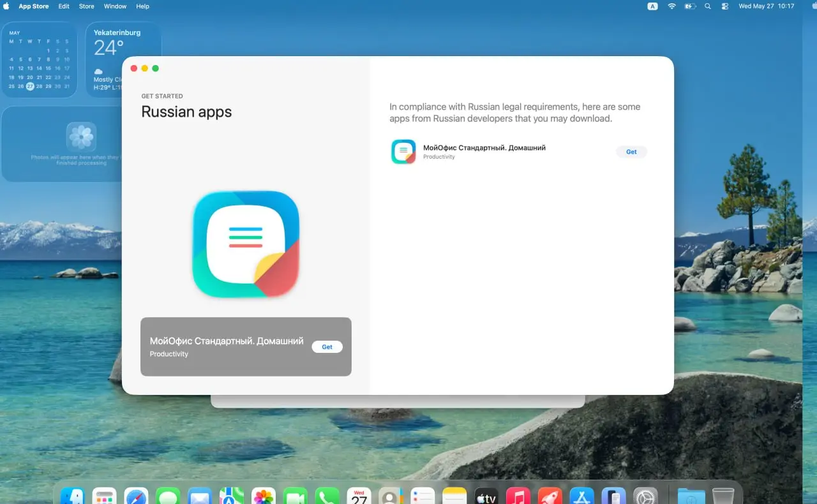Open the Photos app in the Dock
817x504 pixels.
point(264,497)
